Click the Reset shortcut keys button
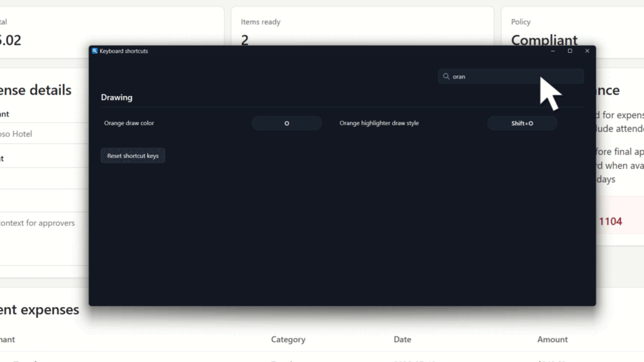 coord(133,156)
